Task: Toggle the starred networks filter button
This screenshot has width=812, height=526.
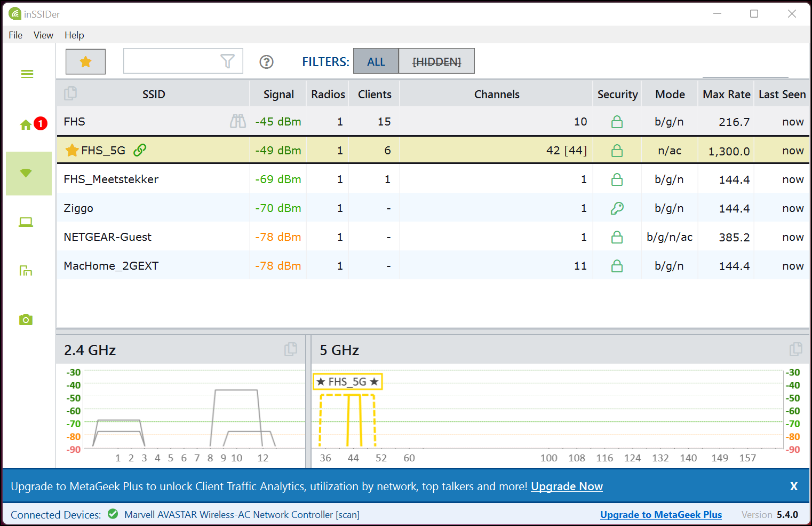Action: [x=85, y=61]
